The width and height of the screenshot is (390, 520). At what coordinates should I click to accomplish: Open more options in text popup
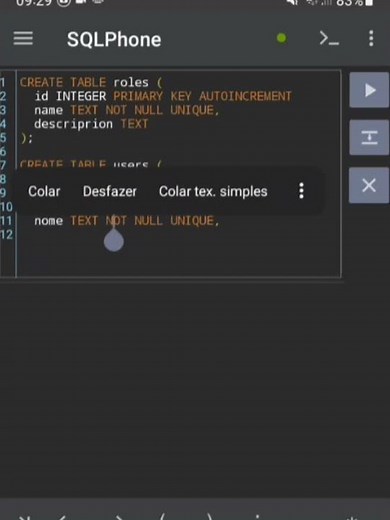301,191
